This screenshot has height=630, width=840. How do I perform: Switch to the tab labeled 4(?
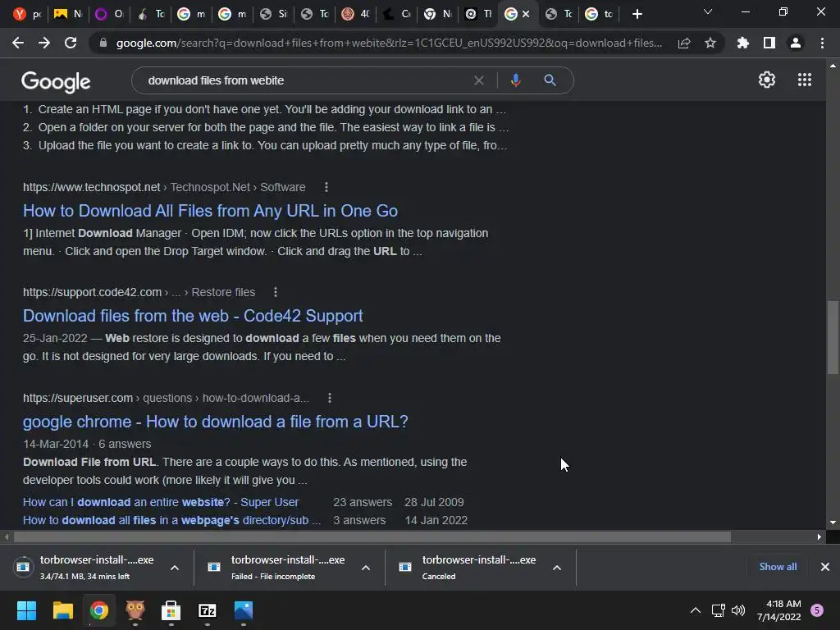tap(356, 14)
